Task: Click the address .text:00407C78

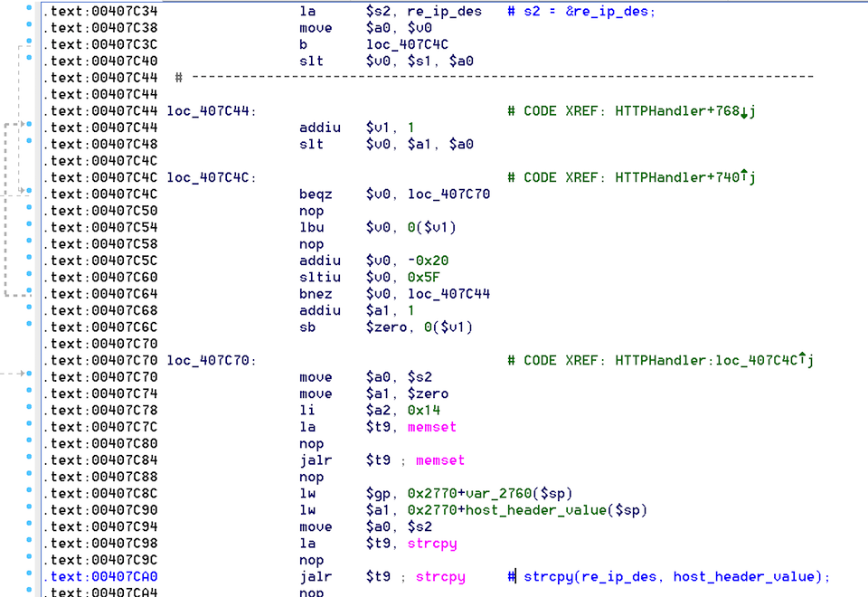Action: 100,410
